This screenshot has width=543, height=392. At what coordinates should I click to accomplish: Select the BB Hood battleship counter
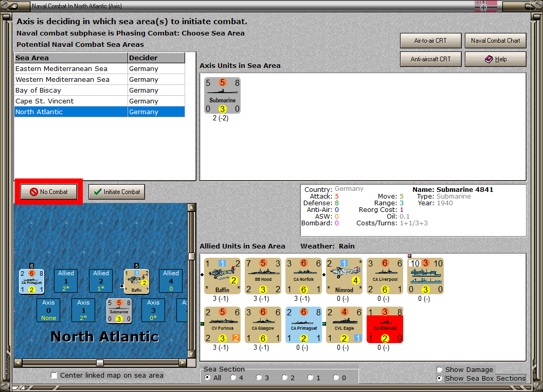tap(263, 276)
